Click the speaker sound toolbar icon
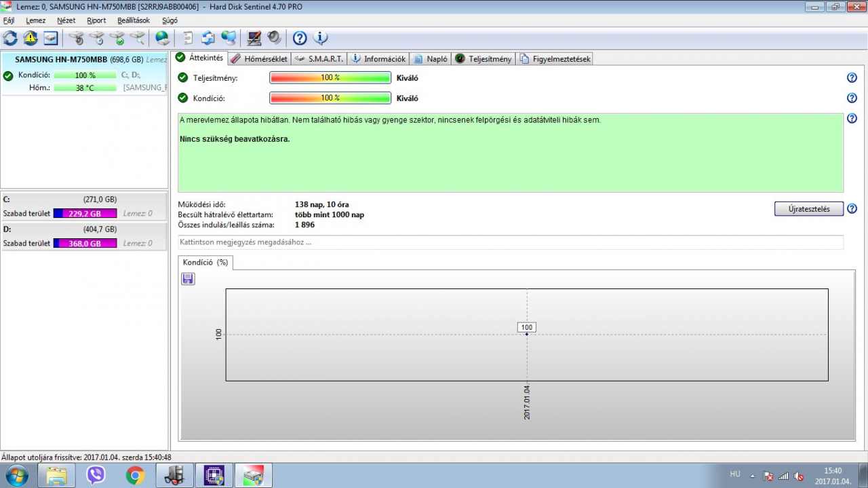 click(x=275, y=38)
